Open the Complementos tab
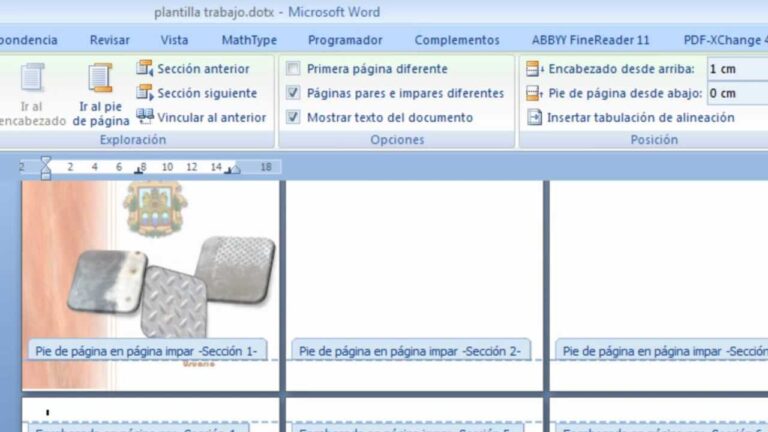Viewport: 768px width, 432px height. (457, 40)
